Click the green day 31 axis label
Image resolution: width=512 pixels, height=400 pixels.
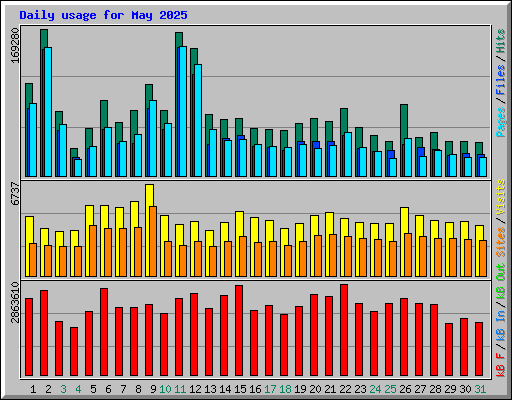pyautogui.click(x=480, y=389)
